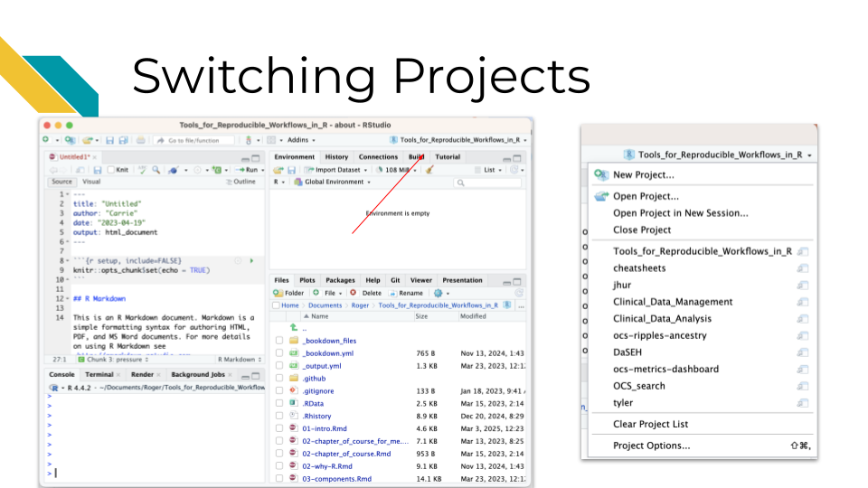Click the Load Workspace folder icon in Environment pane

[x=278, y=170]
